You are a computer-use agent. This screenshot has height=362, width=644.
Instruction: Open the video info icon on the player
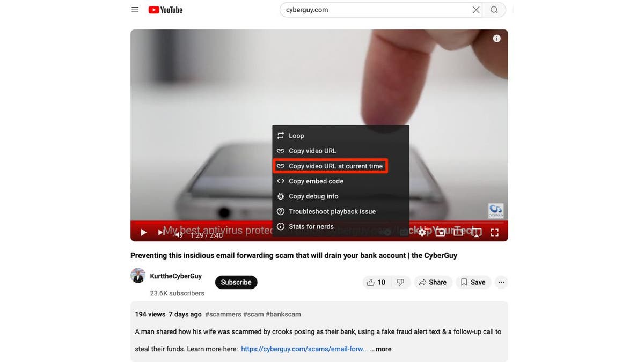point(496,38)
